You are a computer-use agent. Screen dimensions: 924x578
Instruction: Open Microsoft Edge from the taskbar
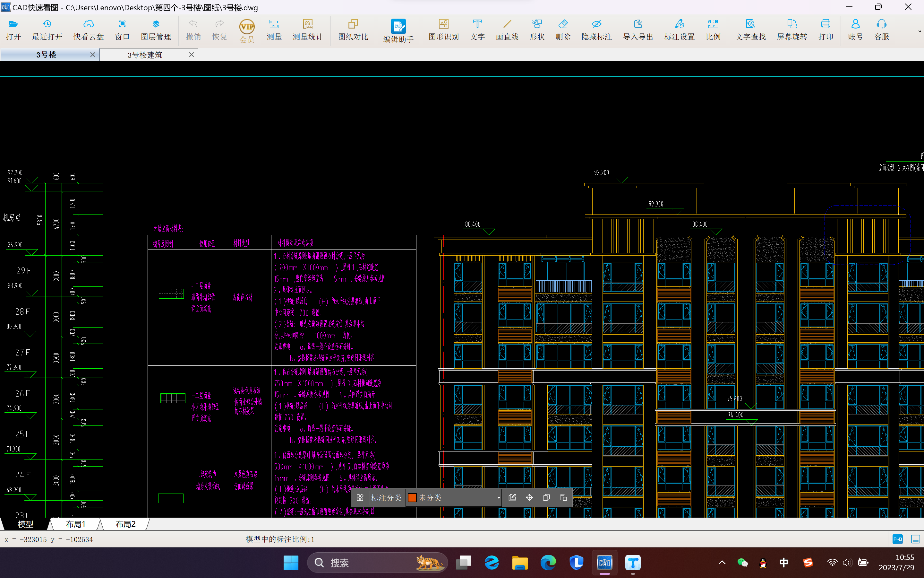pyautogui.click(x=548, y=563)
